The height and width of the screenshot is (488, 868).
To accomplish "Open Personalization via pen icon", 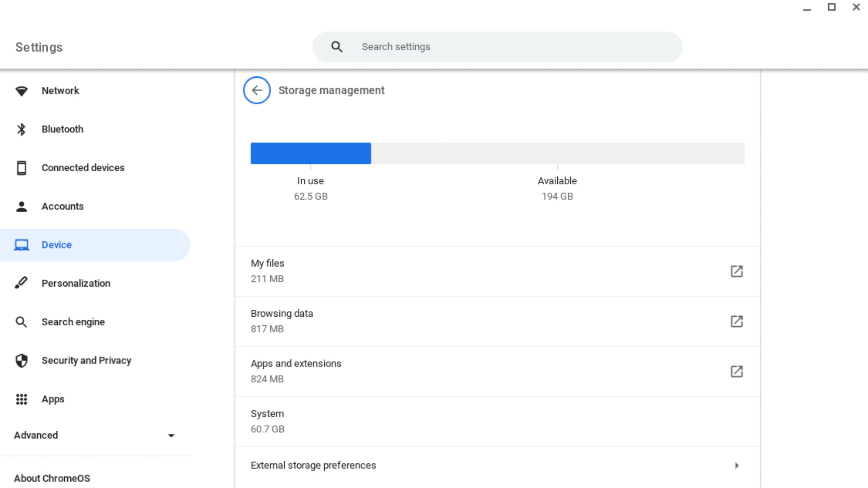I will click(x=21, y=283).
